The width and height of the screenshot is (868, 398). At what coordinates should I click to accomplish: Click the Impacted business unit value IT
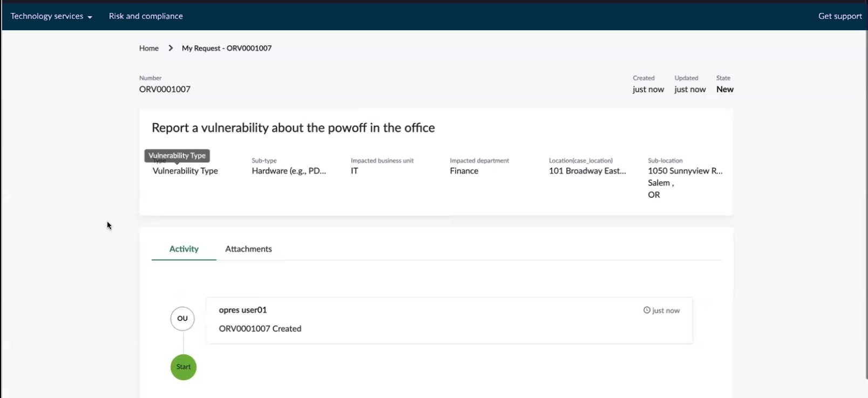click(x=355, y=171)
